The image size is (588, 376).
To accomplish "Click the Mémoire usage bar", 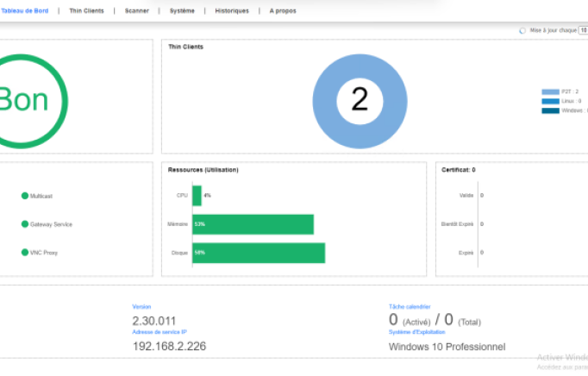I will click(x=253, y=224).
